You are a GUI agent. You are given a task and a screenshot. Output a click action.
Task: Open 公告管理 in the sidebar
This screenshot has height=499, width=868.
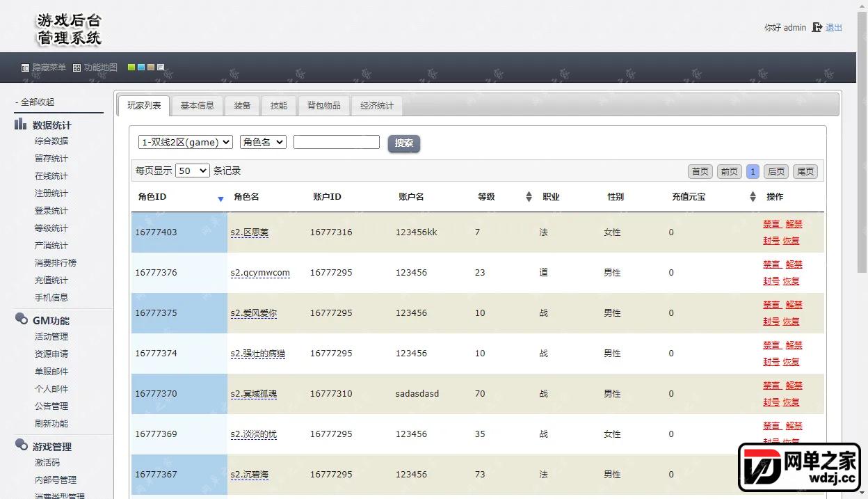pos(51,406)
